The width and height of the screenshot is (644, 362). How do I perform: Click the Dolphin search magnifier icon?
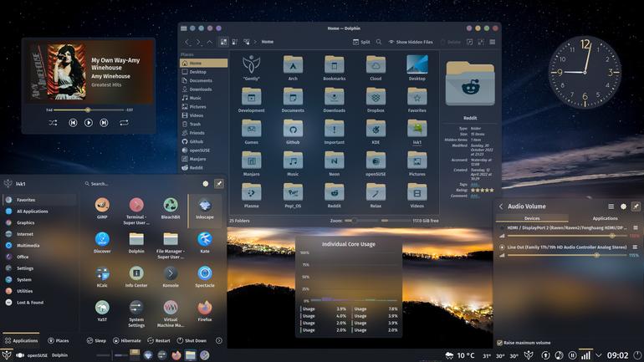tap(379, 42)
